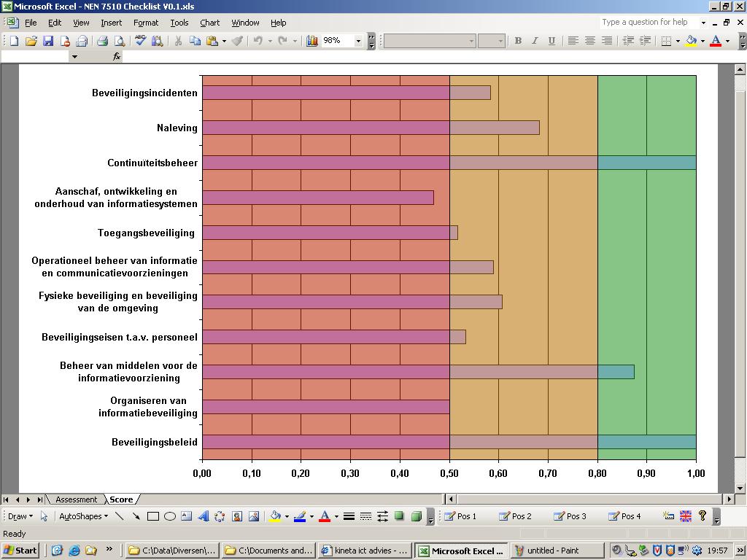Select the Select Objects pointer
The height and width of the screenshot is (560, 747).
(44, 516)
